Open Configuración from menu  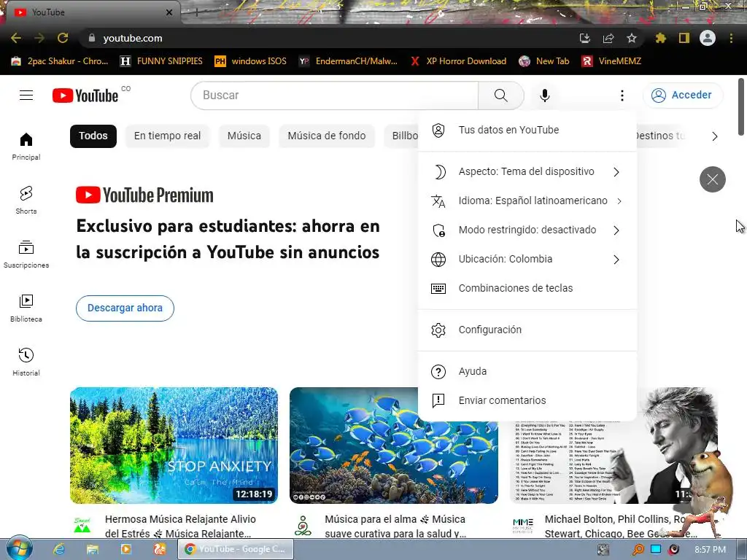(527, 330)
